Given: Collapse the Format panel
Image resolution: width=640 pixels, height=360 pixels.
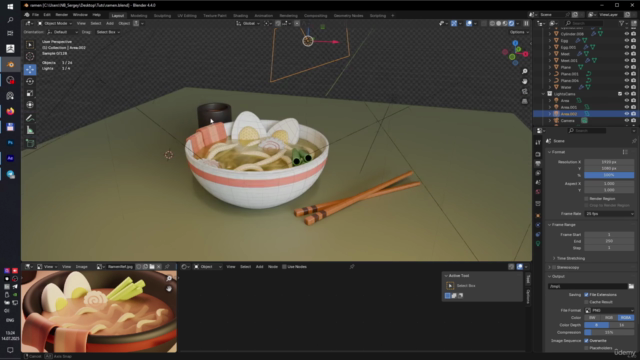Looking at the screenshot, I should 549,152.
